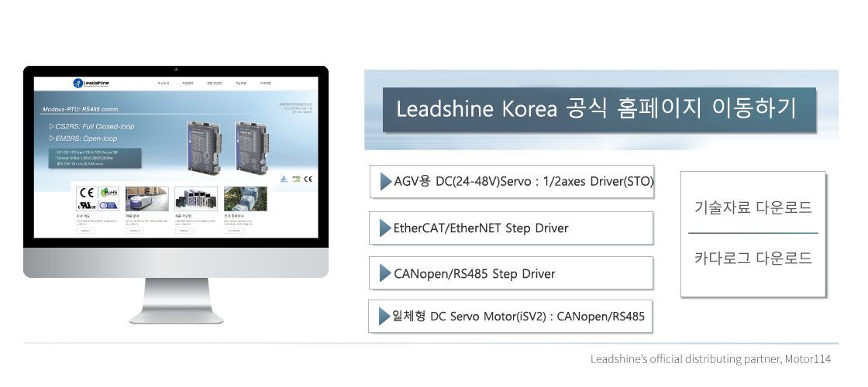This screenshot has width=868, height=387.
Task: Click small CE mark beside driver images
Action: tap(308, 179)
